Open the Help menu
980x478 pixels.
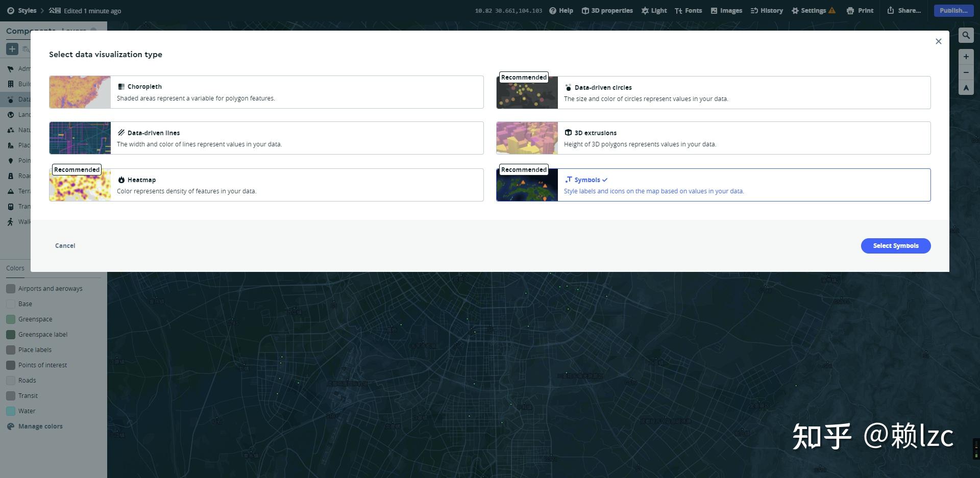(561, 10)
